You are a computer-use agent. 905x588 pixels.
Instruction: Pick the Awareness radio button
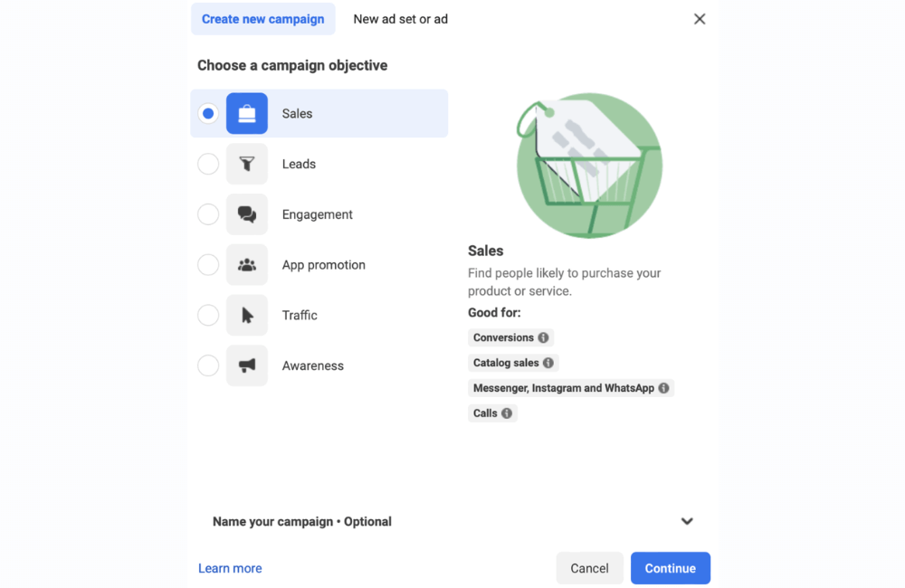(x=208, y=365)
